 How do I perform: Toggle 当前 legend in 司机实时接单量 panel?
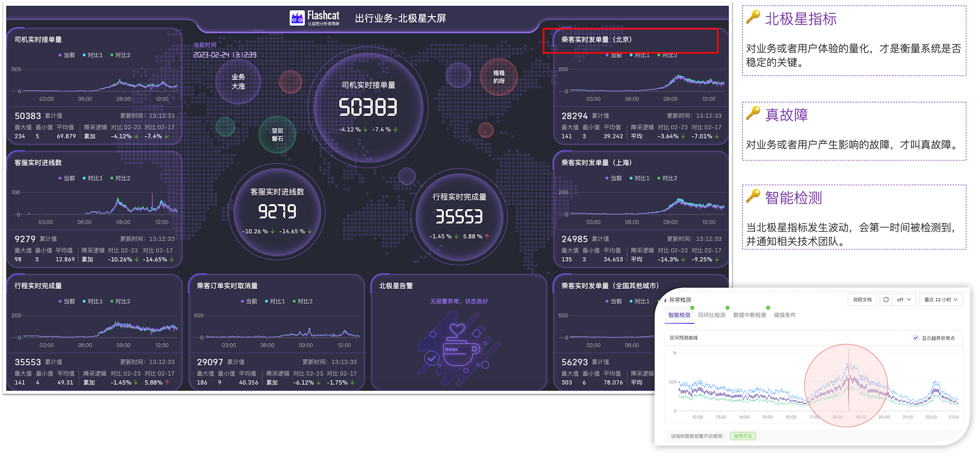(x=66, y=55)
